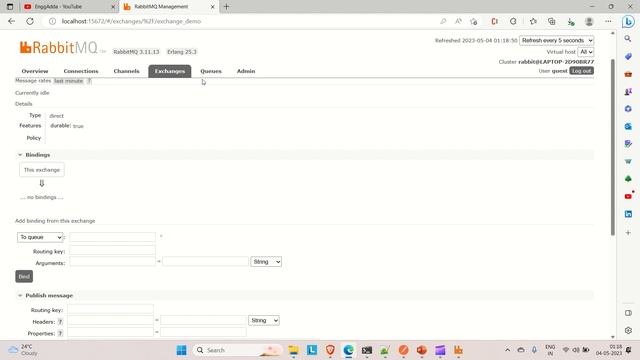Reload the page with the refresh icon
Viewport: 640px width, 360px height.
pyautogui.click(x=30, y=21)
